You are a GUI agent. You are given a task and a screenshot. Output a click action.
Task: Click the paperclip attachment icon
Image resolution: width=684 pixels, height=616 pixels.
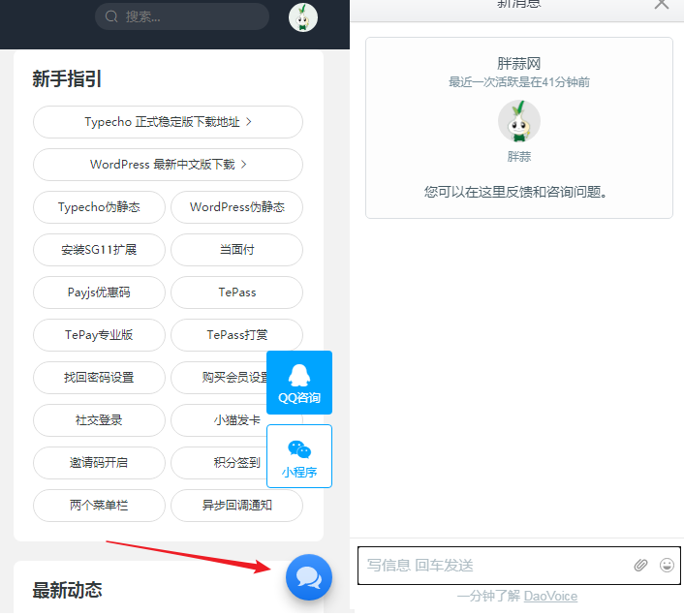tap(640, 565)
